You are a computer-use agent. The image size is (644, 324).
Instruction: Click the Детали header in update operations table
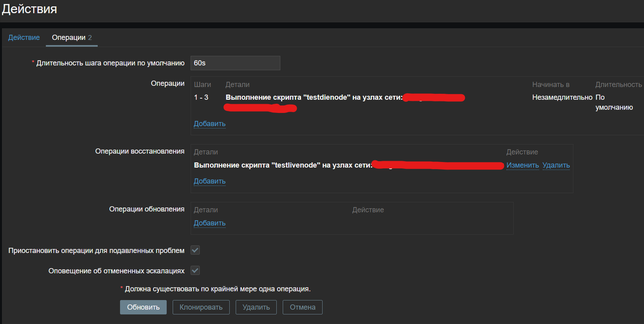pyautogui.click(x=206, y=210)
